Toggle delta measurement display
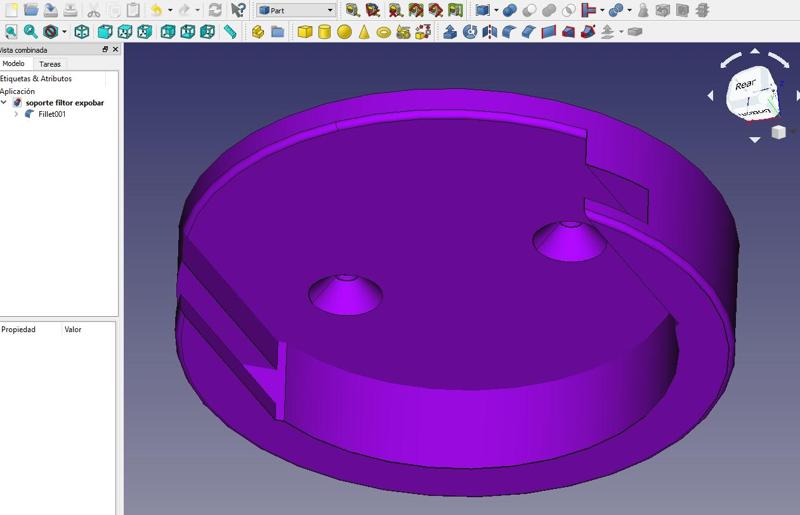Image resolution: width=800 pixels, height=515 pixels. [x=455, y=10]
